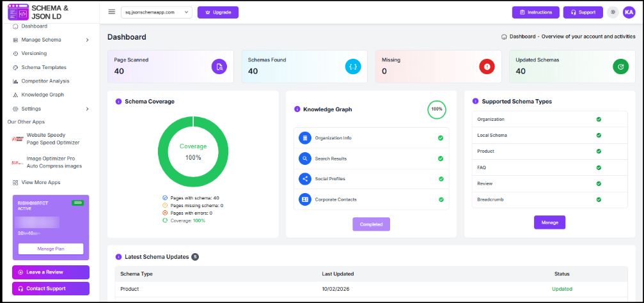
Task: Click the Schemas Found blue icon
Action: tap(353, 66)
